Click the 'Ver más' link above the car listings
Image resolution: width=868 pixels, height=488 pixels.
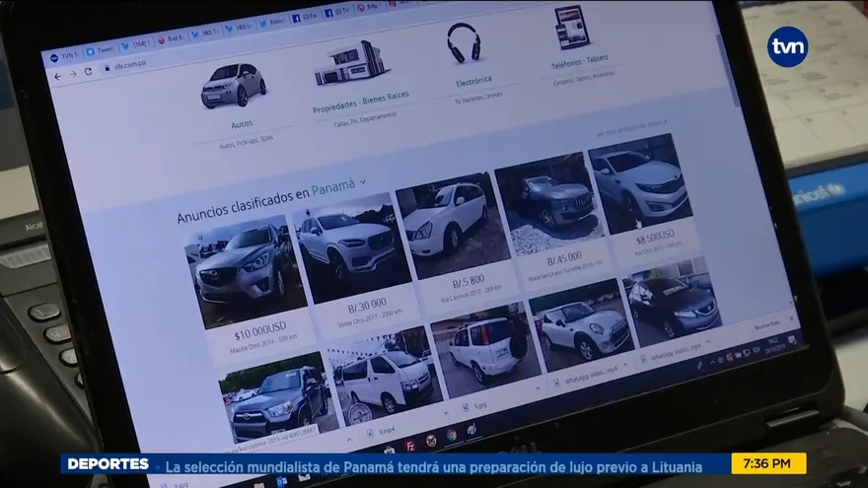coord(632,128)
